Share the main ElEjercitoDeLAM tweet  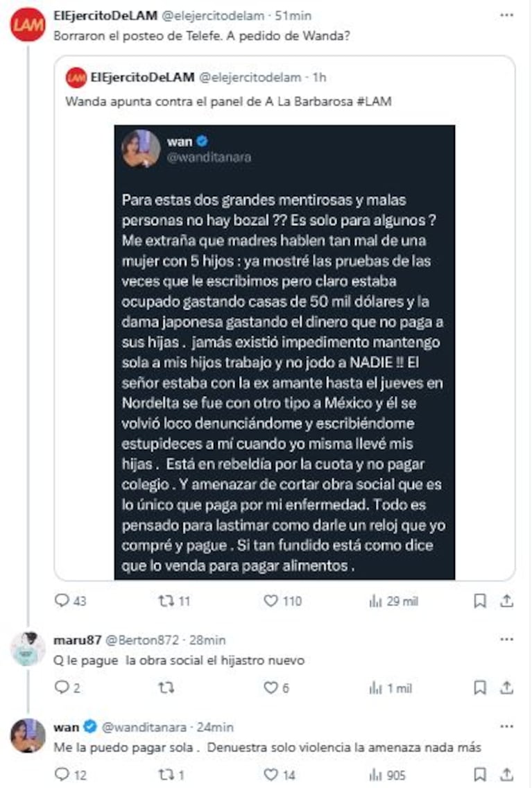tap(507, 601)
